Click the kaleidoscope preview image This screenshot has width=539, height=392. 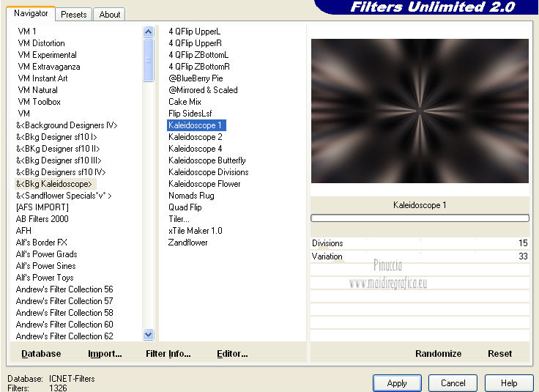(420, 111)
